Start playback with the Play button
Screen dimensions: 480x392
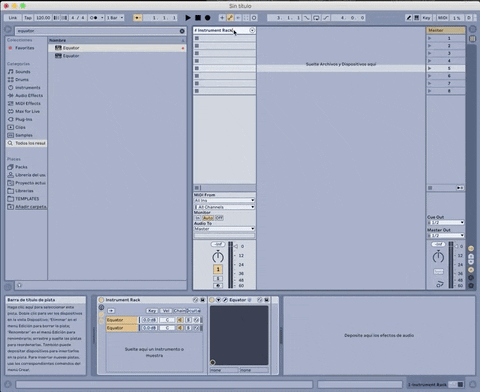coord(188,18)
